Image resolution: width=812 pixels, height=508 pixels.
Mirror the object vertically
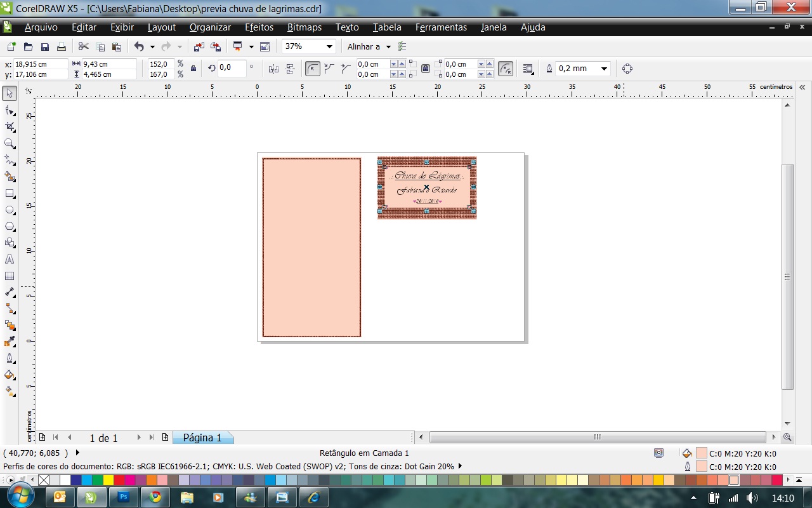pyautogui.click(x=291, y=69)
